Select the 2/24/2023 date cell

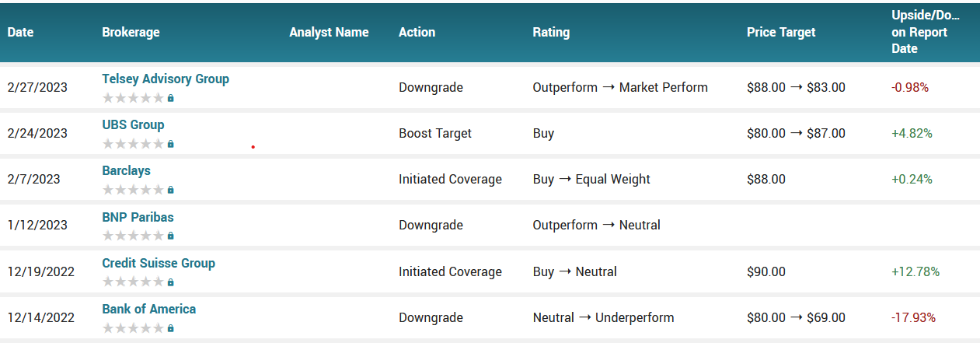pyautogui.click(x=37, y=133)
